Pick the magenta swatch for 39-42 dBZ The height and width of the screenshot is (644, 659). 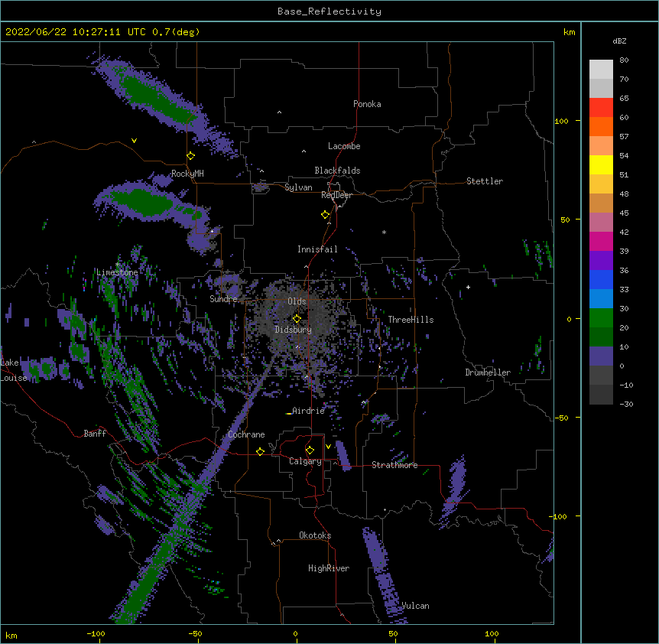[601, 241]
